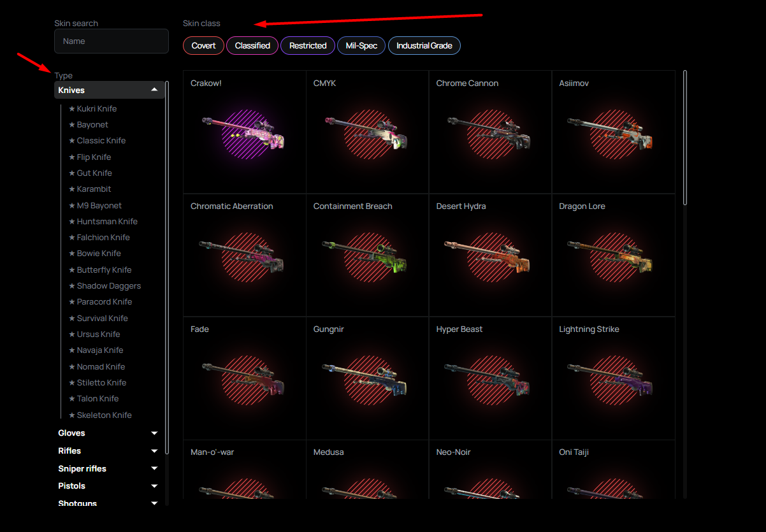Expand the Rifles type category
The image size is (766, 532).
tap(110, 451)
